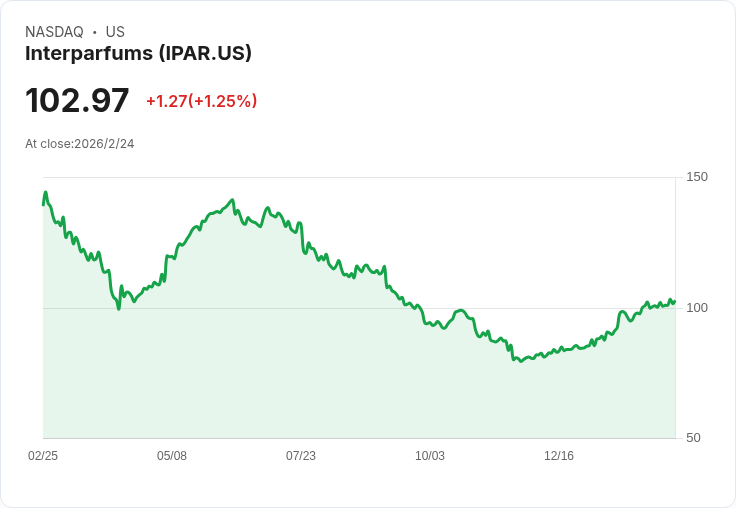This screenshot has height=508, width=736.
Task: Select the NASDAQ exchange label
Action: [x=54, y=32]
